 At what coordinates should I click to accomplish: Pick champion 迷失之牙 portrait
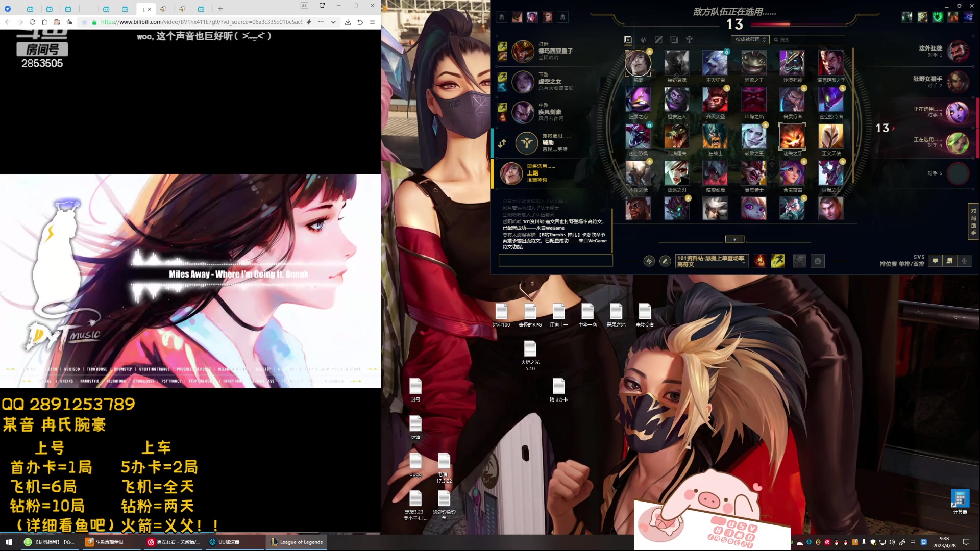point(792,136)
